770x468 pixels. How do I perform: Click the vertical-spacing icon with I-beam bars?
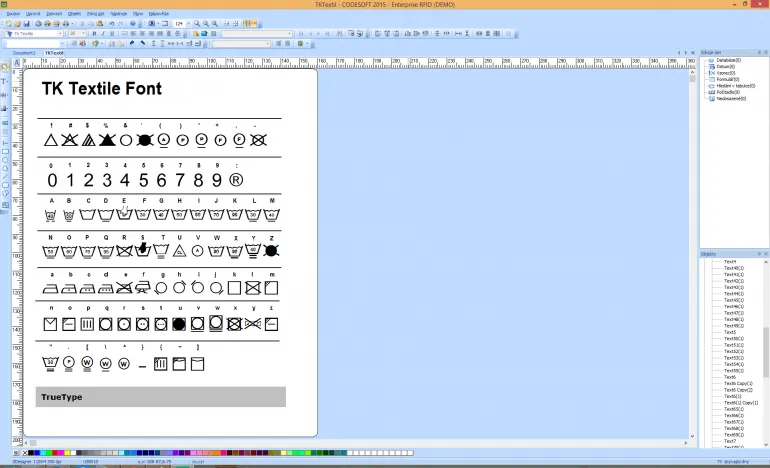(467, 33)
